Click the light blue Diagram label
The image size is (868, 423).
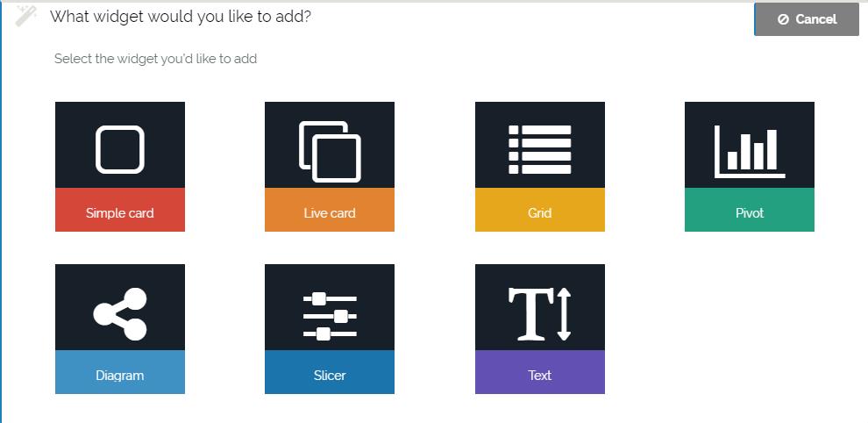(x=120, y=375)
